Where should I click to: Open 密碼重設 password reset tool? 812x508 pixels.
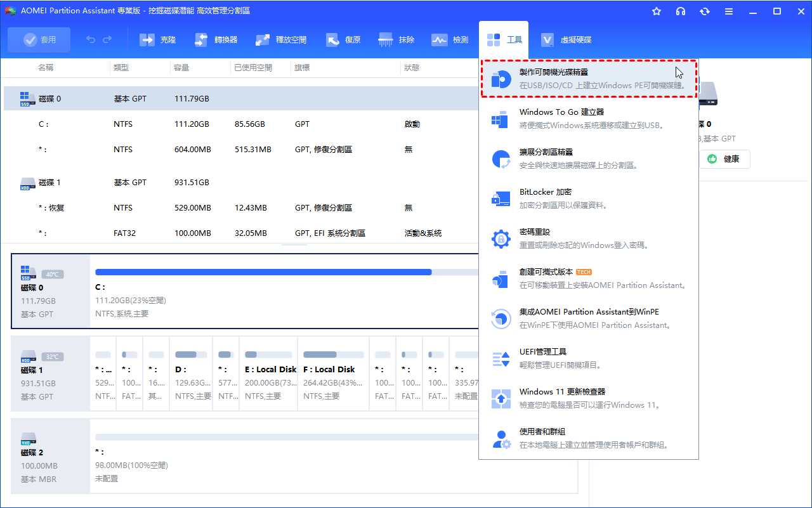pyautogui.click(x=589, y=238)
